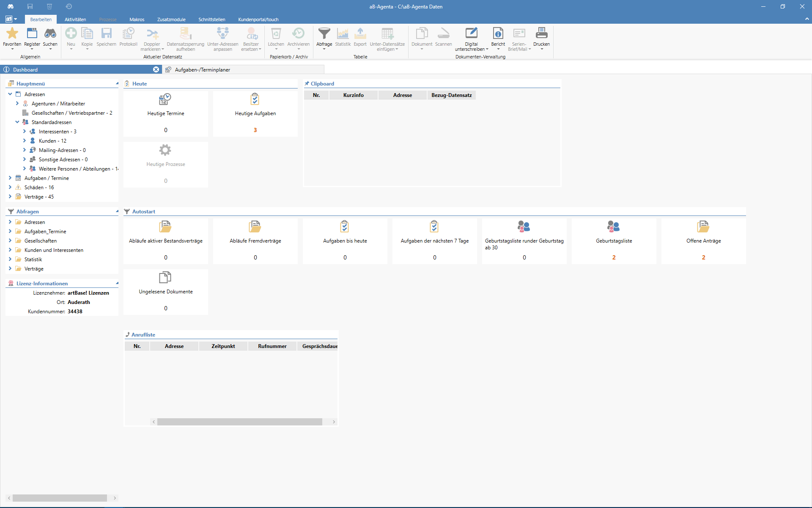Click Kurzinfo column header in Clipboard

pyautogui.click(x=354, y=95)
